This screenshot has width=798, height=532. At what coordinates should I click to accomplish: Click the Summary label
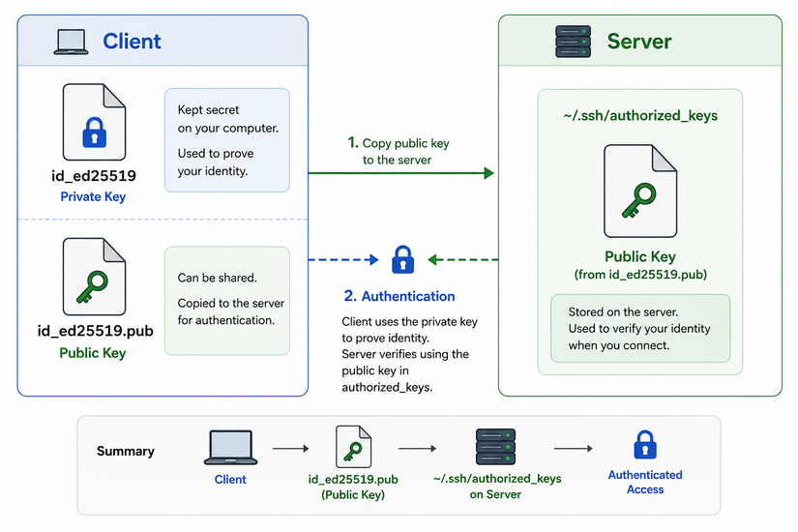(x=126, y=451)
